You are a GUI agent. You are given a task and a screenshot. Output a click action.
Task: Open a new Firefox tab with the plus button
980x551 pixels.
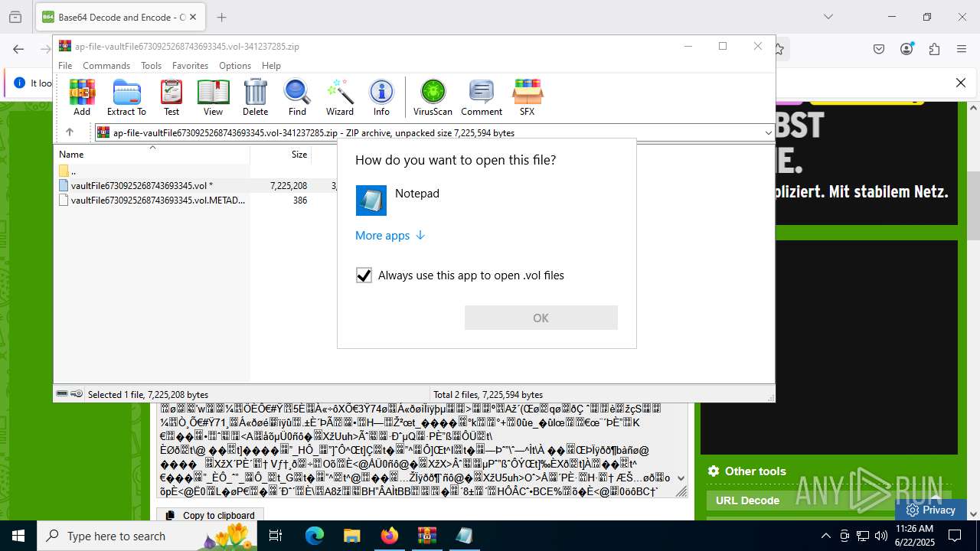(221, 17)
